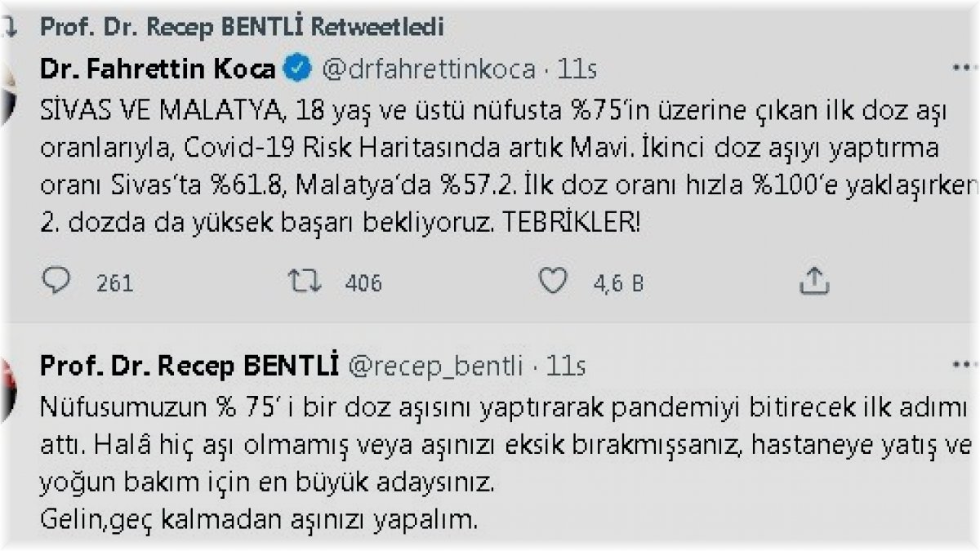
Task: Open Prof. Dr. Recep BENTLİ's bold profile name
Action: tap(189, 367)
